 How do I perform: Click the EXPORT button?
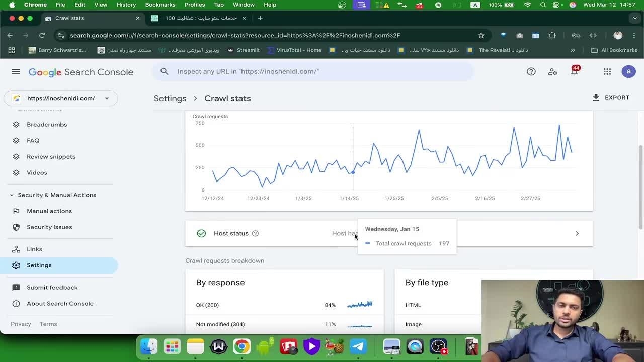[x=611, y=98]
